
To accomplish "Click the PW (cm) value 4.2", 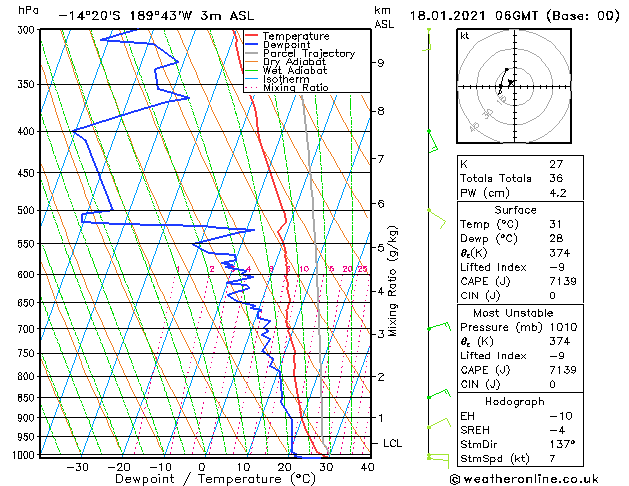I will [558, 193].
